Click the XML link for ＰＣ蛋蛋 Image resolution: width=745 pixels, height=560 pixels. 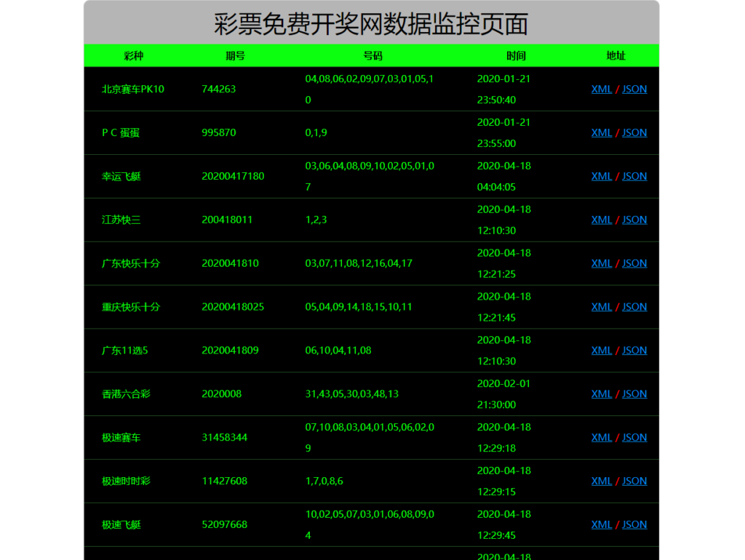(602, 132)
